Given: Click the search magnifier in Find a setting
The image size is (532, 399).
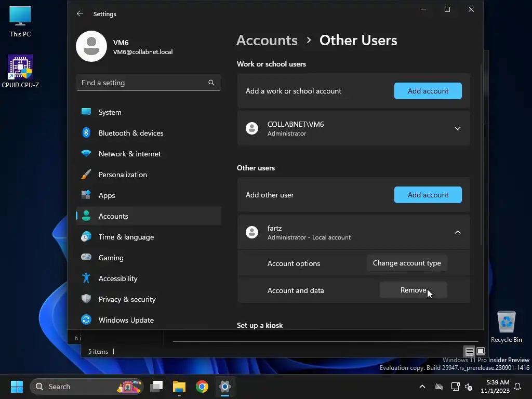Looking at the screenshot, I should tap(211, 83).
